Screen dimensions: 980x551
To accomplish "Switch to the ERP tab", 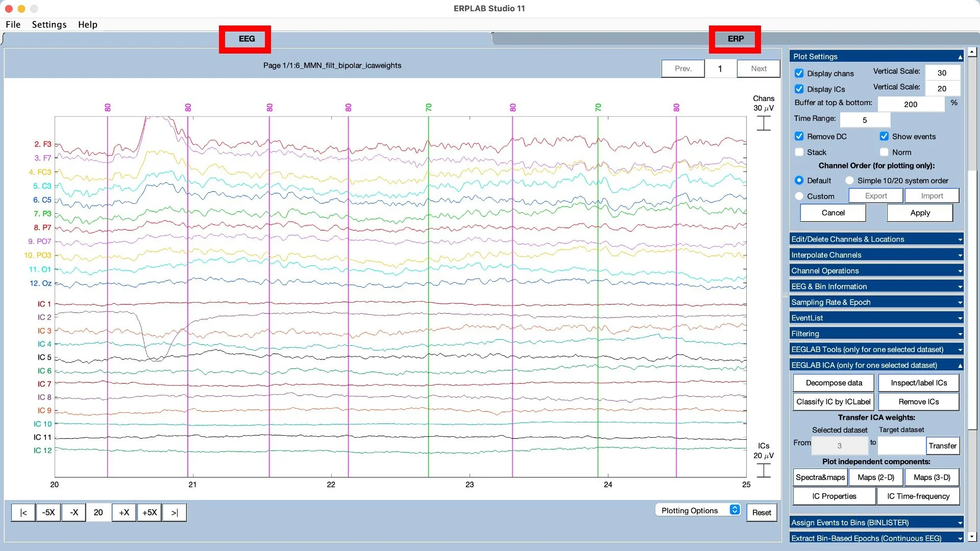I will [x=734, y=38].
